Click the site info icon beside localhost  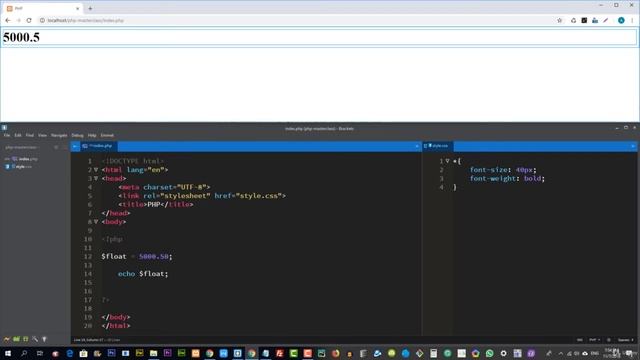42,20
